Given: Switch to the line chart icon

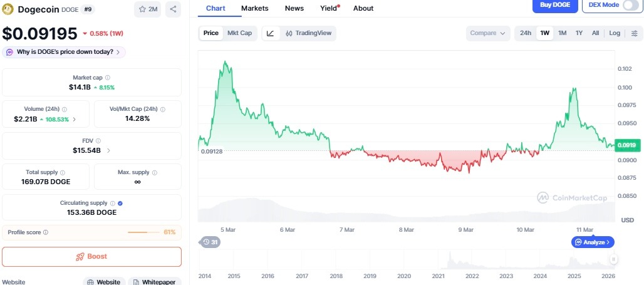Looking at the screenshot, I should [271, 33].
